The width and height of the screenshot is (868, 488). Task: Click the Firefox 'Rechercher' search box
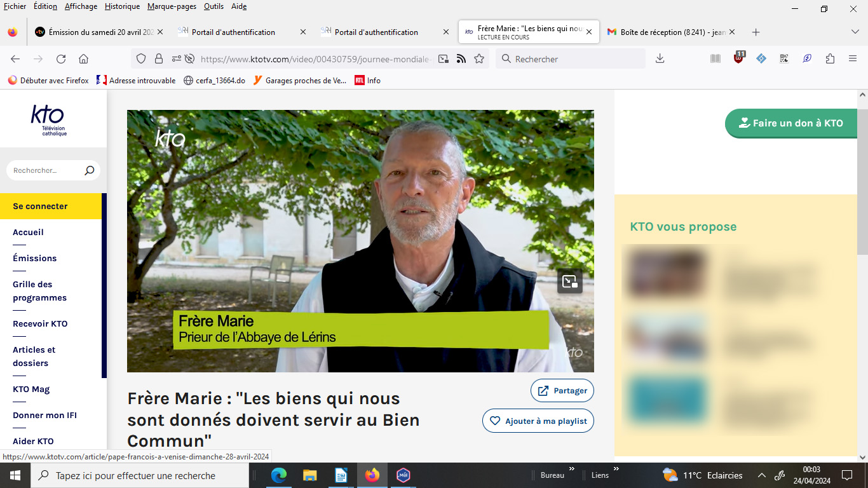click(570, 59)
